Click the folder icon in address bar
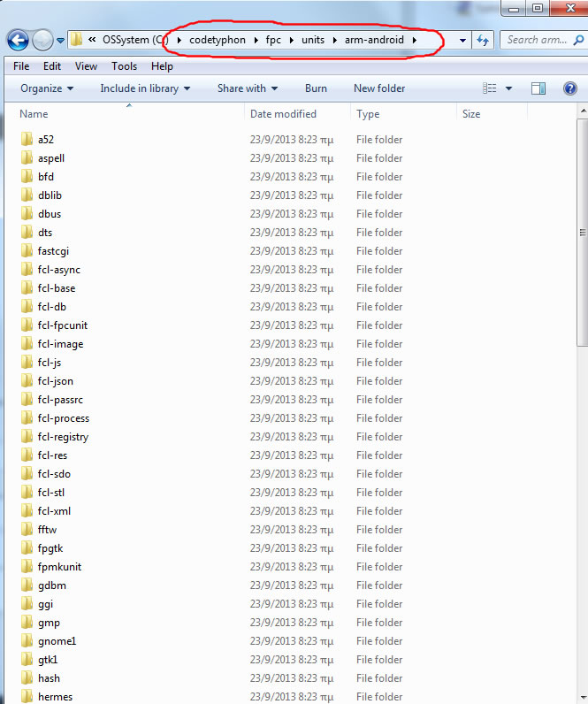 77,40
